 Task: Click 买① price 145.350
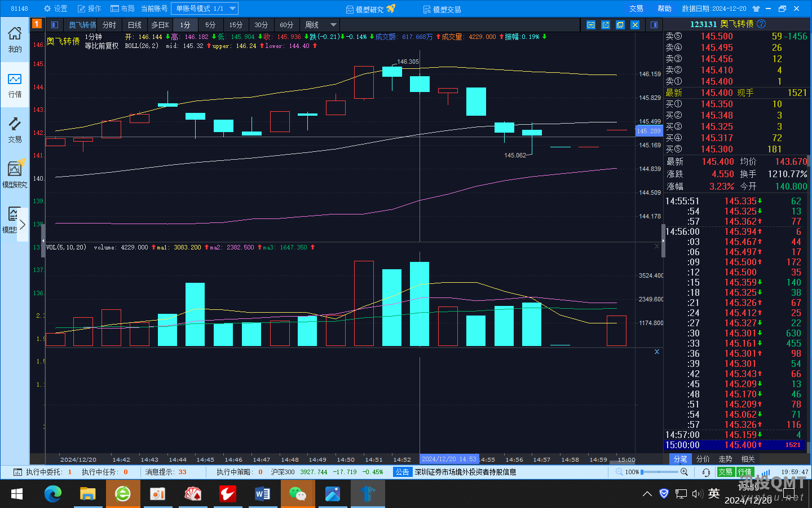(717, 104)
